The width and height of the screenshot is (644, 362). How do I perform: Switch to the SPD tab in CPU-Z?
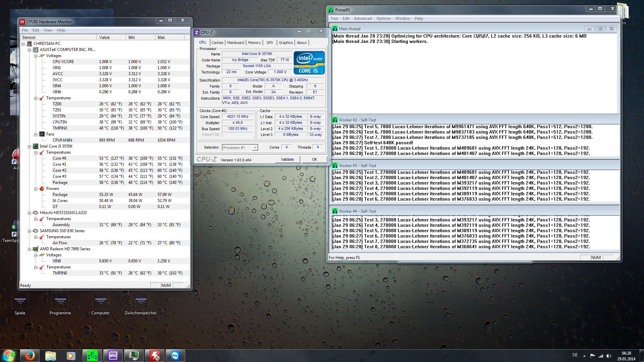[x=269, y=43]
